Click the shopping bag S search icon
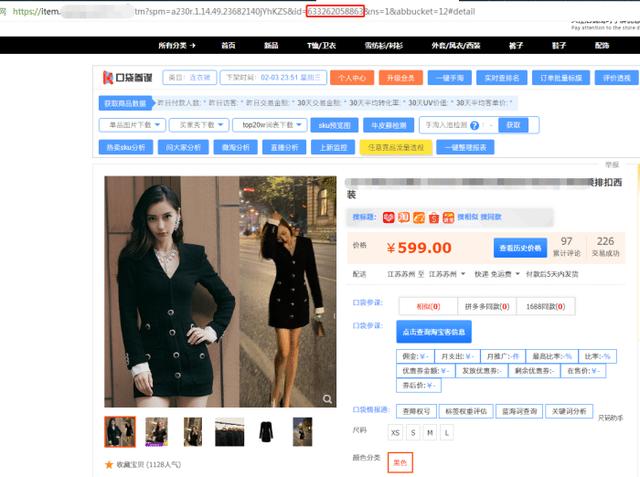 434,216
